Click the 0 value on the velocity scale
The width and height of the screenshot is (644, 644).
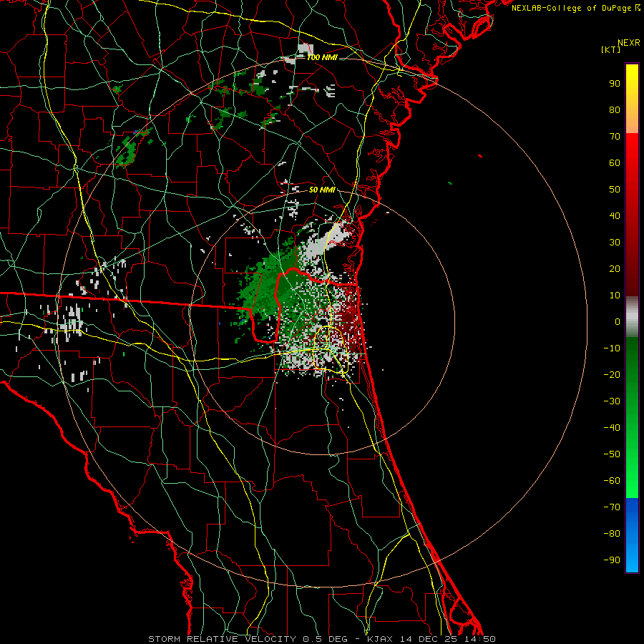618,321
